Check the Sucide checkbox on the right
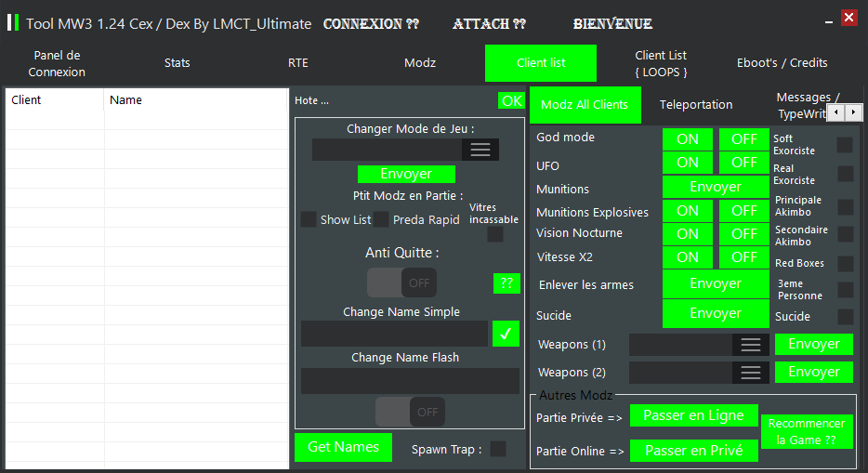Screen dimensions: 868x473 [x=845, y=317]
